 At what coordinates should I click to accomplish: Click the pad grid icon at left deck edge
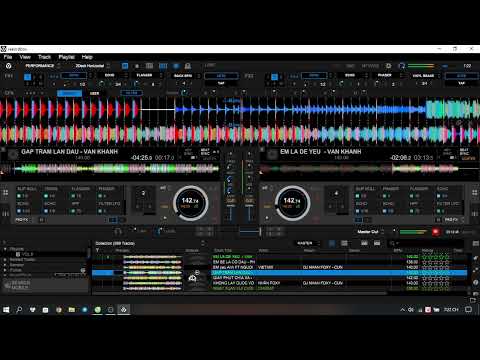tap(5, 193)
